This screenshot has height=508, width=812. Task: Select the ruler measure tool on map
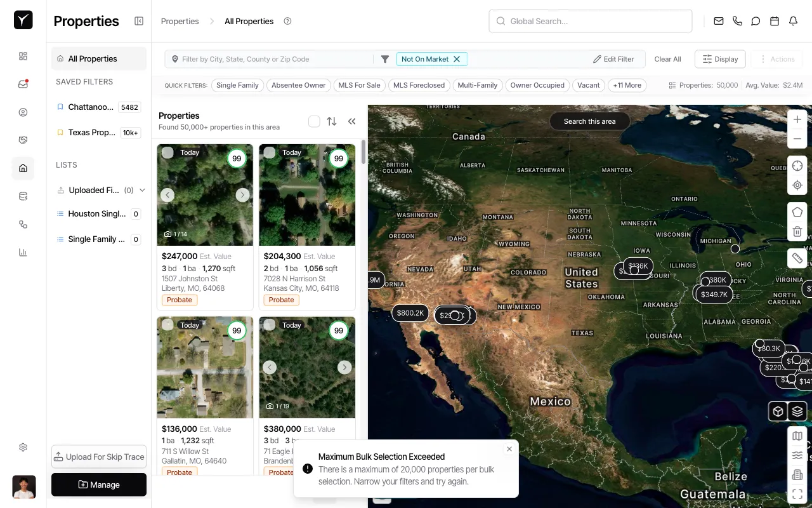[x=797, y=258]
